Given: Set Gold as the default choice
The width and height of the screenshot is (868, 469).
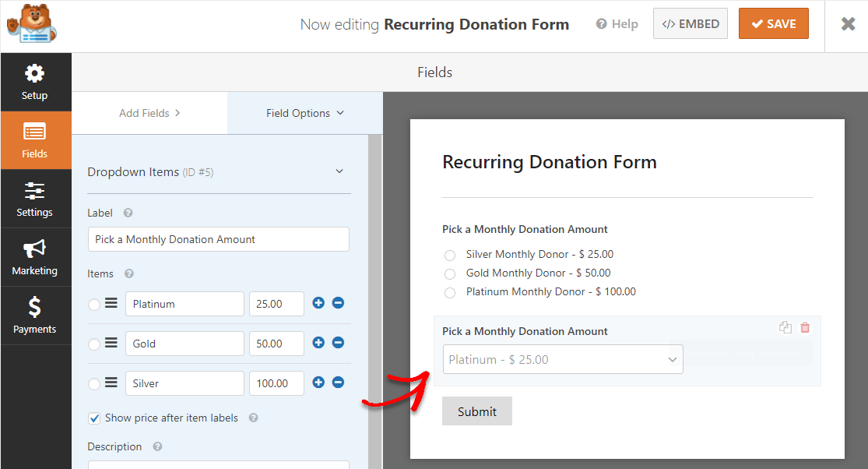Looking at the screenshot, I should click(x=94, y=344).
